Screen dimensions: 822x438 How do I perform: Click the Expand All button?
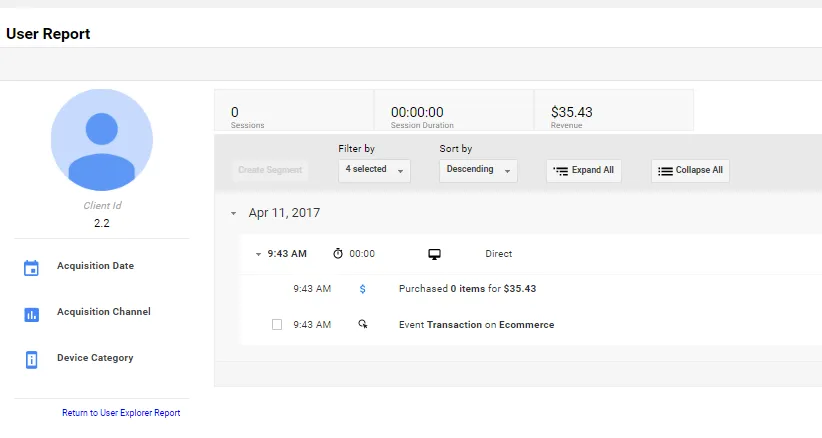tap(584, 171)
